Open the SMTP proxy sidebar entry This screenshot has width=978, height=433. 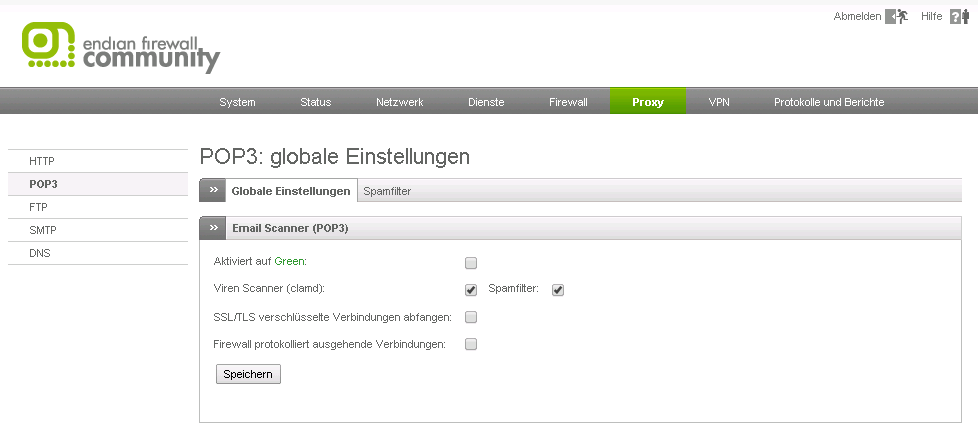[x=42, y=230]
